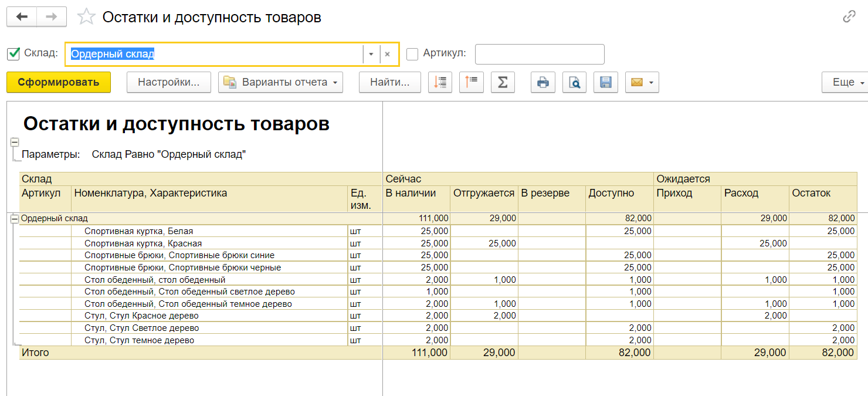Copy link using the chain icon
868x396 pixels.
(x=849, y=16)
